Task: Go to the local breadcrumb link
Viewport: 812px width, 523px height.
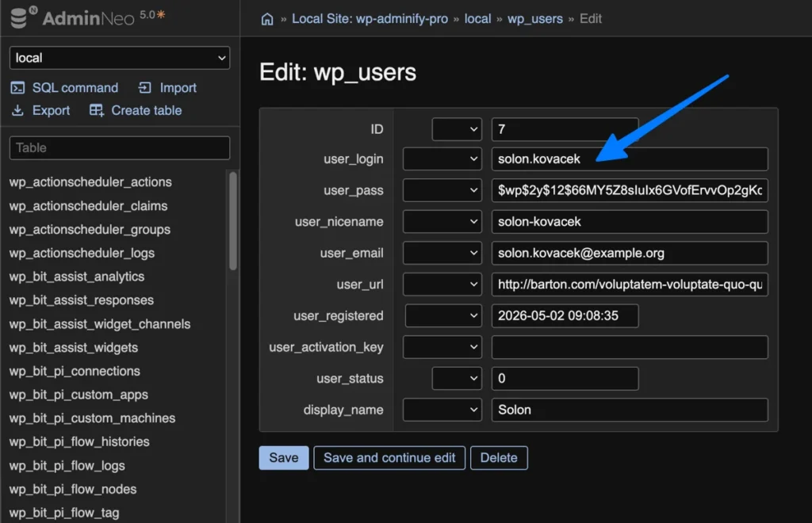Action: click(x=477, y=19)
